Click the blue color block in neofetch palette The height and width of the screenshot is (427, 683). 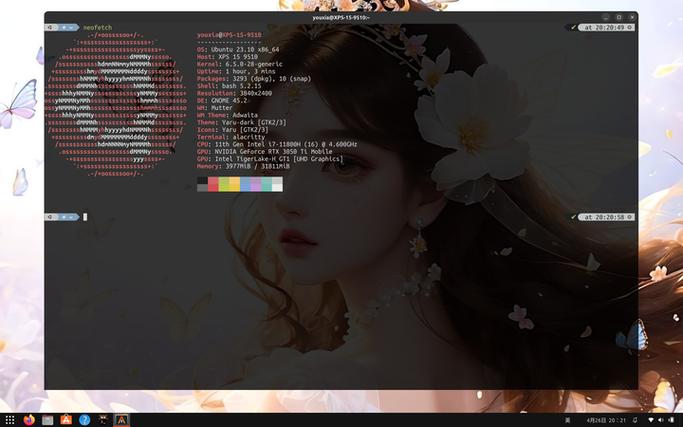pyautogui.click(x=245, y=184)
